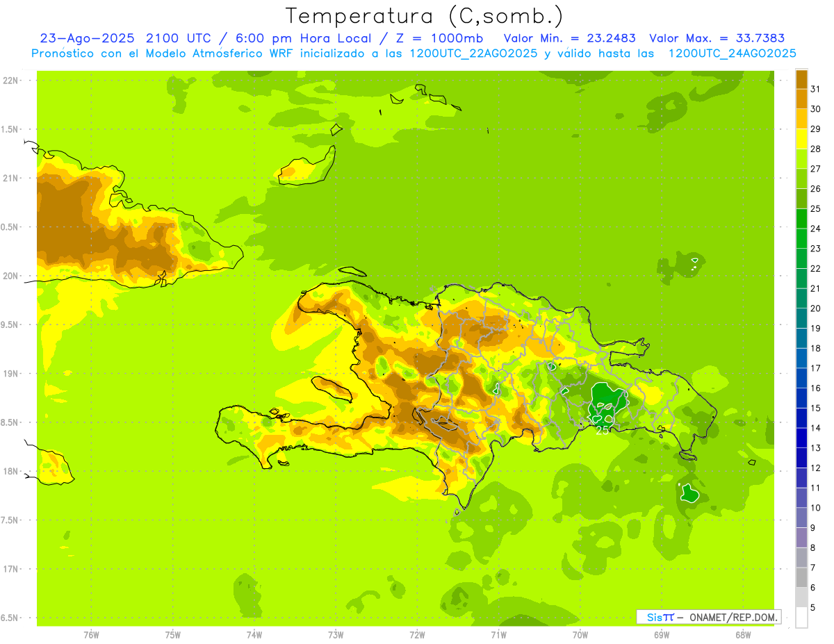Select the date text '23-Ago-2025'
Screen dimensions: 834x644
(x=86, y=38)
